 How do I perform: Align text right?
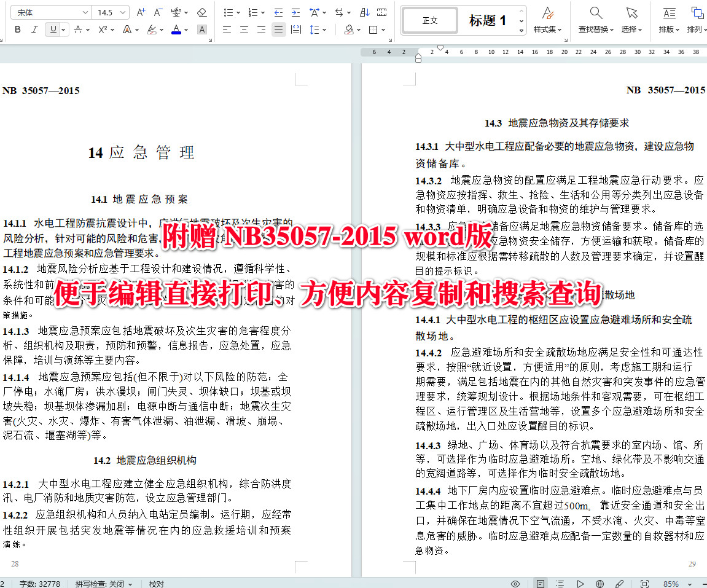tap(261, 29)
